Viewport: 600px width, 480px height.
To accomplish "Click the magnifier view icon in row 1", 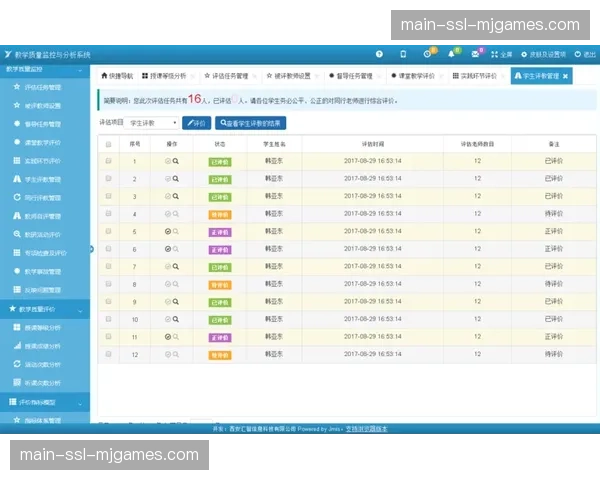I will tap(176, 161).
